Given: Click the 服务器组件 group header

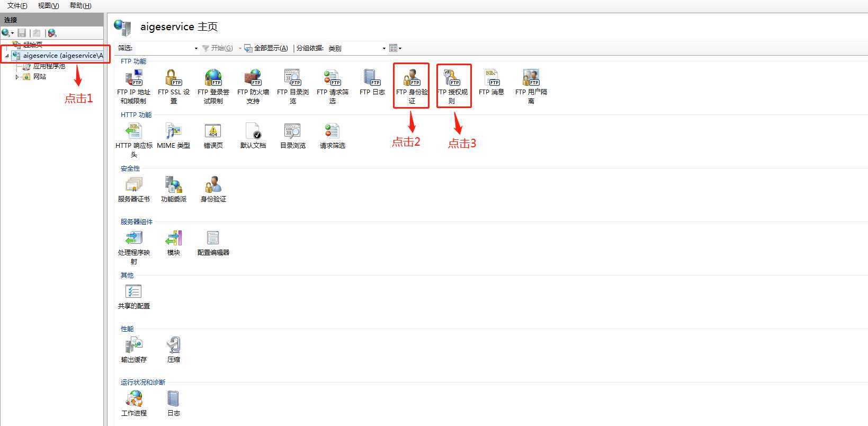Looking at the screenshot, I should coord(137,222).
